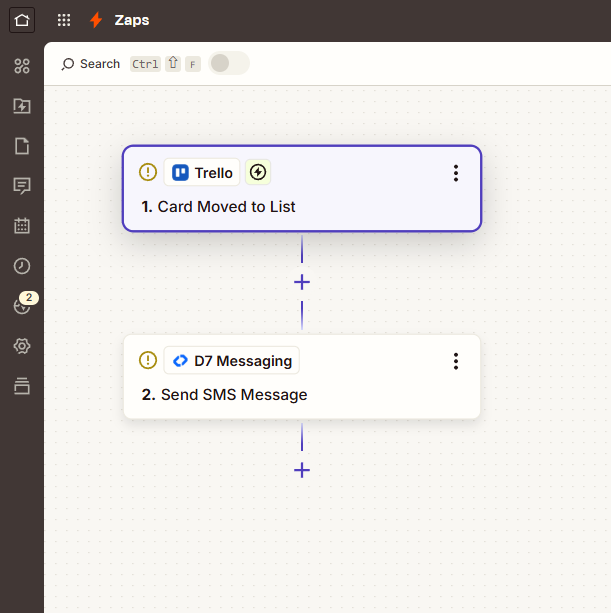
Task: Add a step between Trello and D7 Messaging
Action: coord(302,282)
